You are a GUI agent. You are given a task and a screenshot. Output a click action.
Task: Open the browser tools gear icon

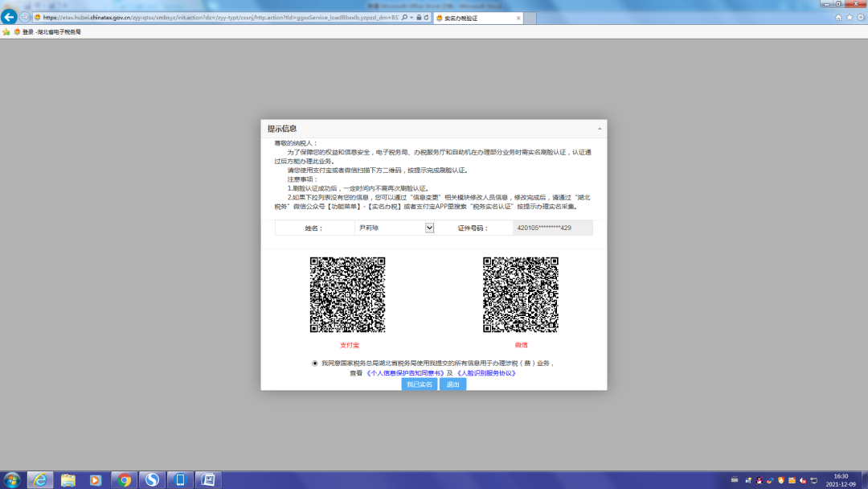(861, 18)
